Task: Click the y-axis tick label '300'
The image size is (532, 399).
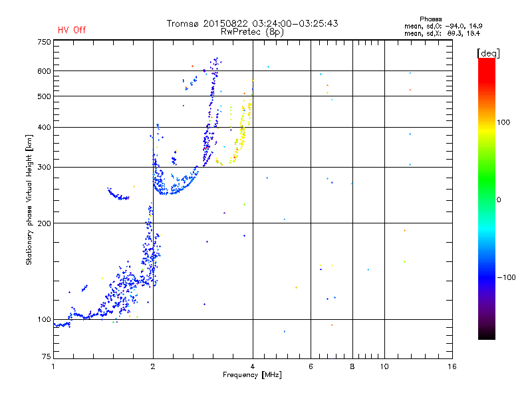Action: coord(44,168)
